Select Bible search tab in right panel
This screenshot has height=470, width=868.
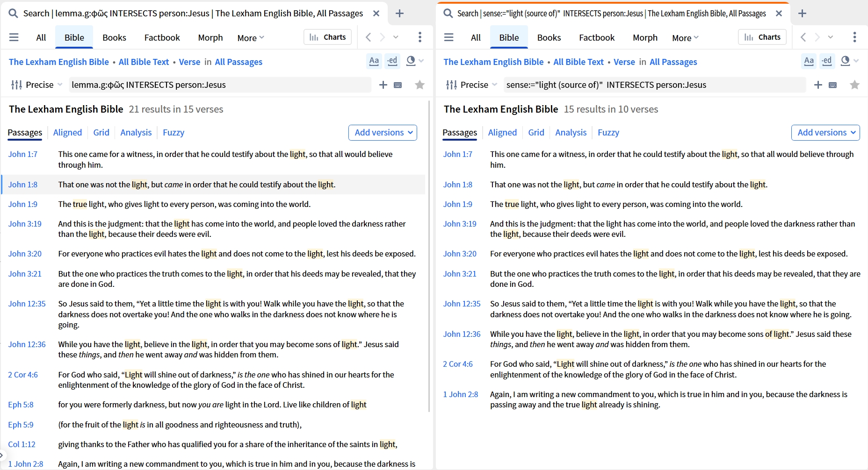coord(509,37)
